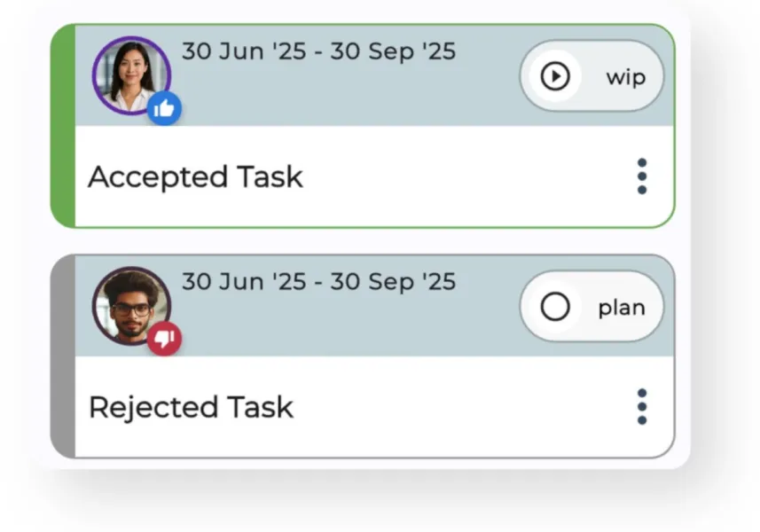Click the date range on the Rejected Task card
The width and height of the screenshot is (760, 532).
[x=319, y=282]
